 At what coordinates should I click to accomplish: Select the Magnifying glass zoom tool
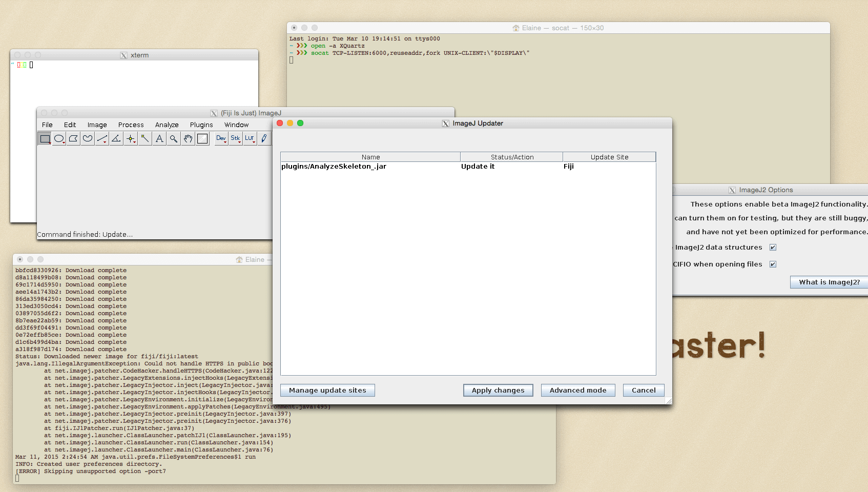(x=174, y=138)
